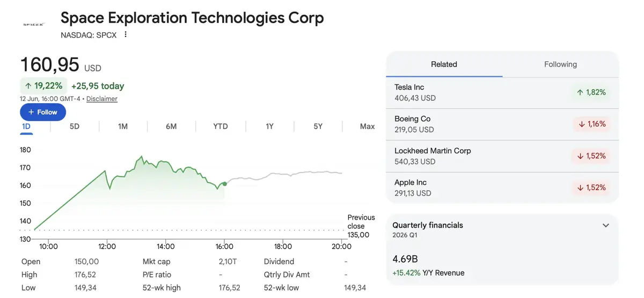Show the YTD chart range
Viewport: 644px width, 298px height.
(x=221, y=127)
